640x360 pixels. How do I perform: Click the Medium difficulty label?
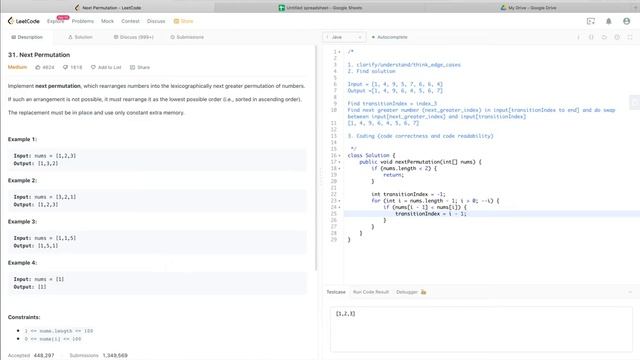point(18,67)
